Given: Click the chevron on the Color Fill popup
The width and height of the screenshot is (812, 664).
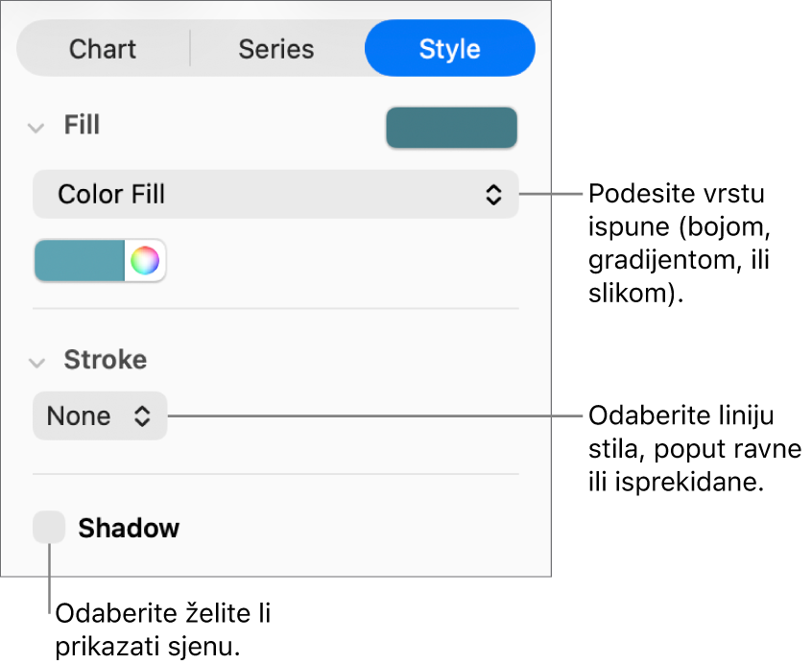Looking at the screenshot, I should (495, 194).
